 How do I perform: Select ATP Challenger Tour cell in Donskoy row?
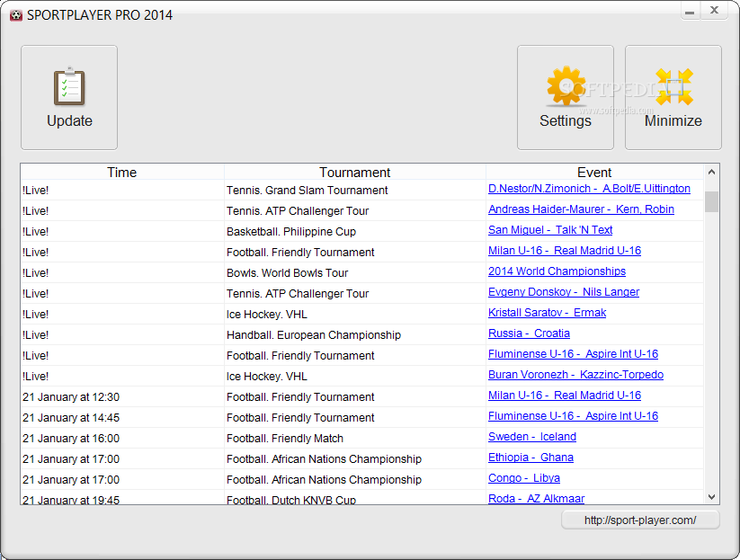click(x=355, y=294)
